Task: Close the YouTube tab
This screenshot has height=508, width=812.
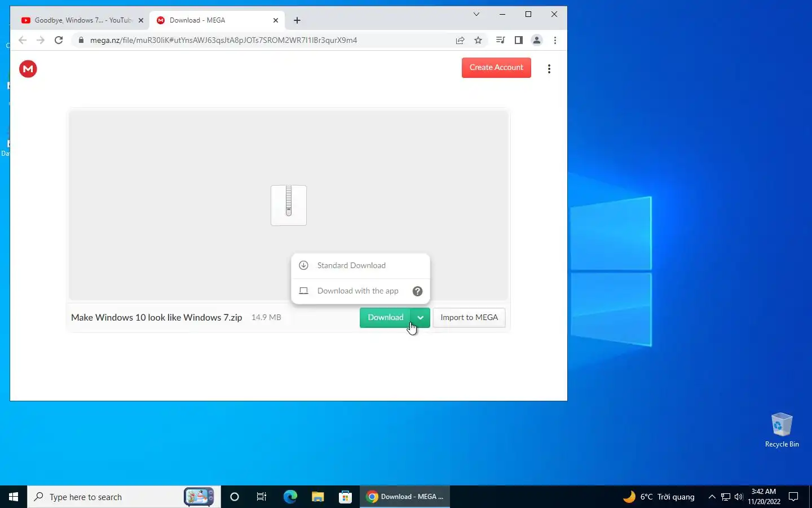Action: [x=141, y=20]
